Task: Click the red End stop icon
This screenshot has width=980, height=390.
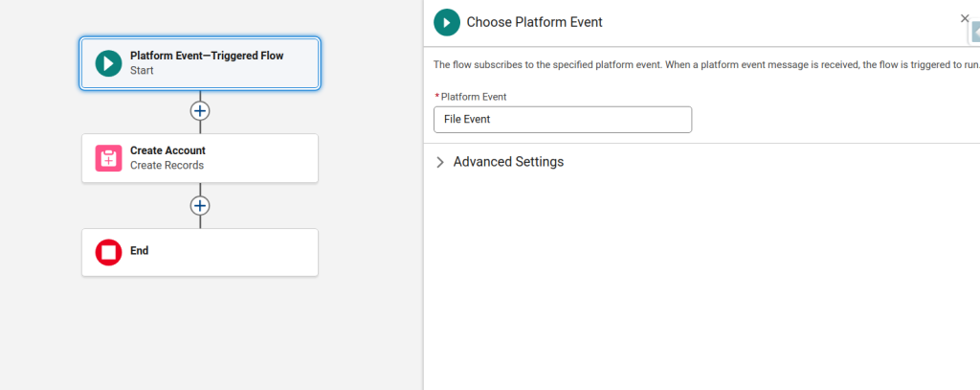Action: [109, 252]
